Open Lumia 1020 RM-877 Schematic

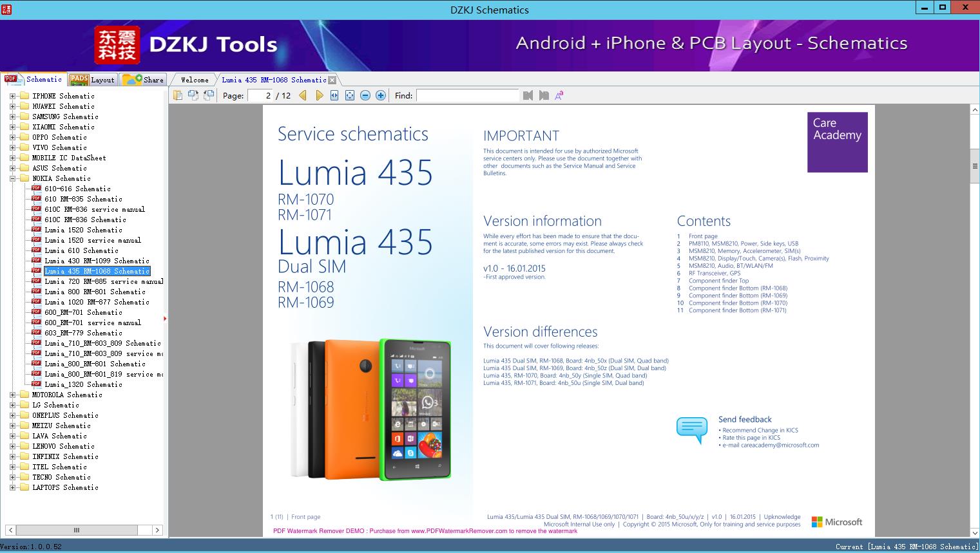(97, 302)
